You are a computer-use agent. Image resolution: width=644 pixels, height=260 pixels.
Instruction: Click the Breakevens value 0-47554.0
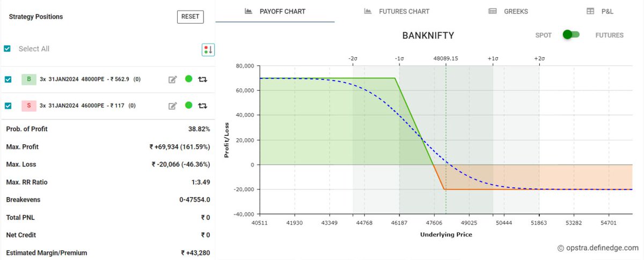195,200
